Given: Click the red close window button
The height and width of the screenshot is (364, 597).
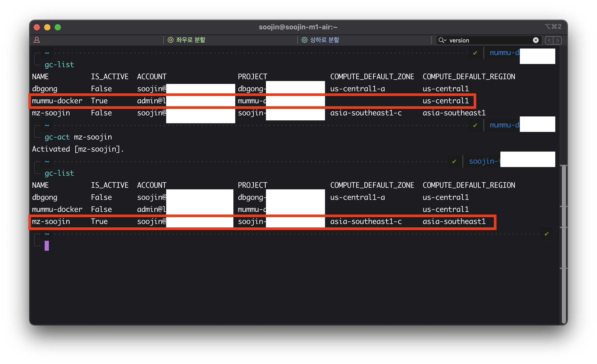Looking at the screenshot, I should [x=37, y=27].
